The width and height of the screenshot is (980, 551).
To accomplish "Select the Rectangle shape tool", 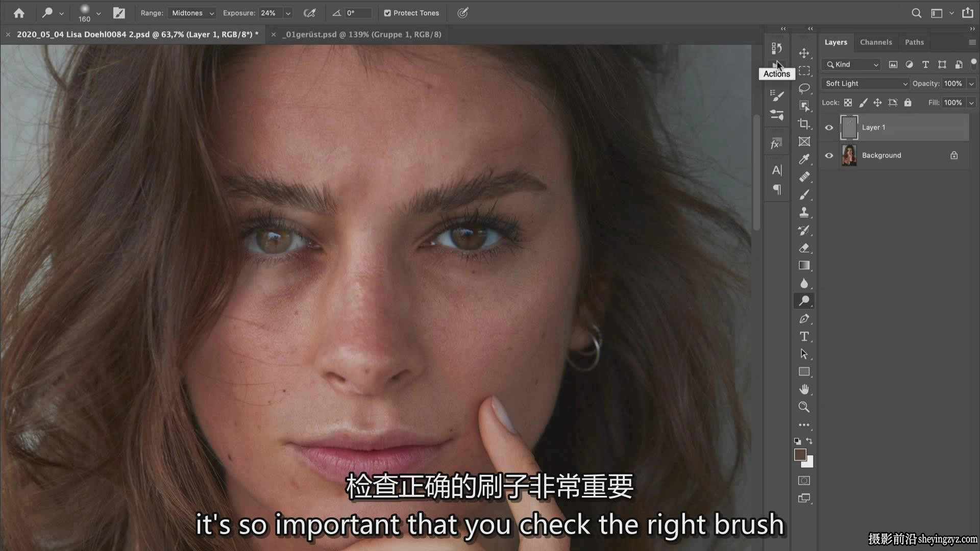I will pos(804,372).
